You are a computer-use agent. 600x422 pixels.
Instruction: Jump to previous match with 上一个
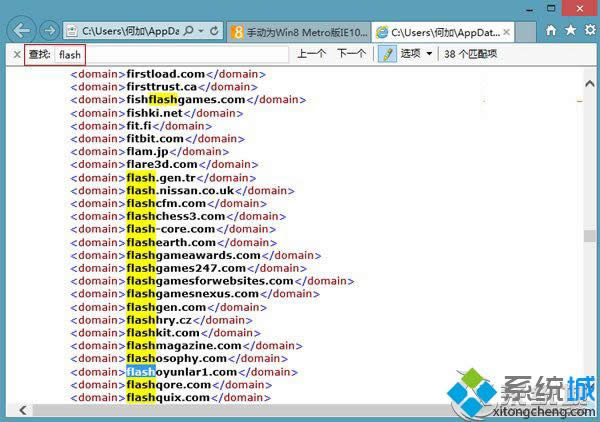(x=312, y=54)
